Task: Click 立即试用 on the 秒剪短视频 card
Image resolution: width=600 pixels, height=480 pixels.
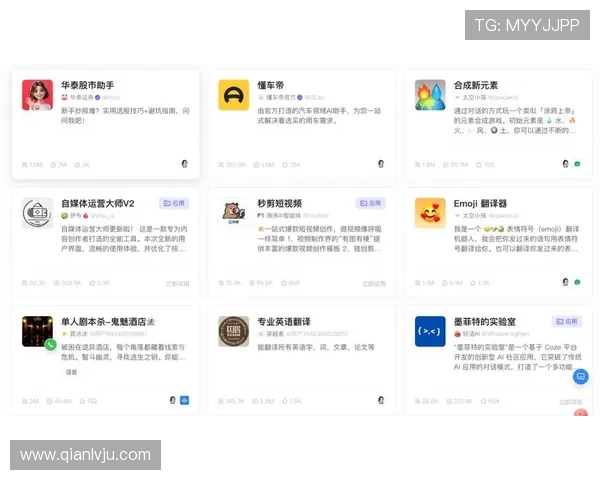Action: 374,284
